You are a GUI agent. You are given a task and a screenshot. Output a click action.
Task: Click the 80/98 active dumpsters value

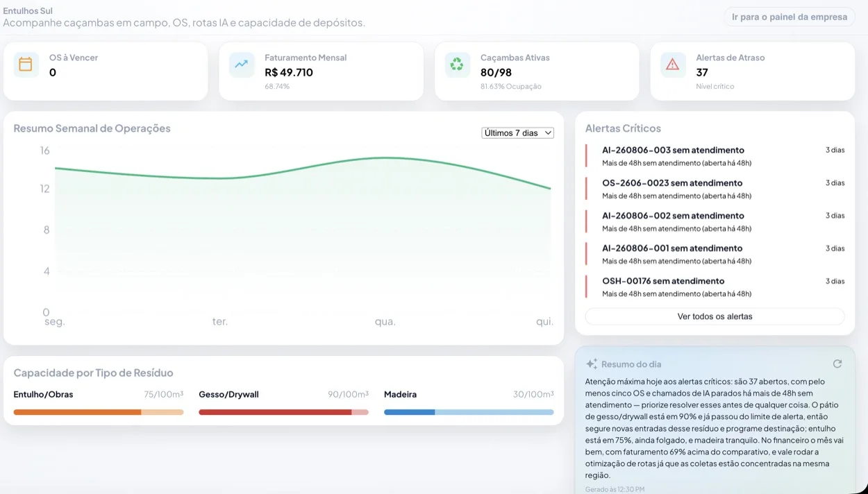496,72
